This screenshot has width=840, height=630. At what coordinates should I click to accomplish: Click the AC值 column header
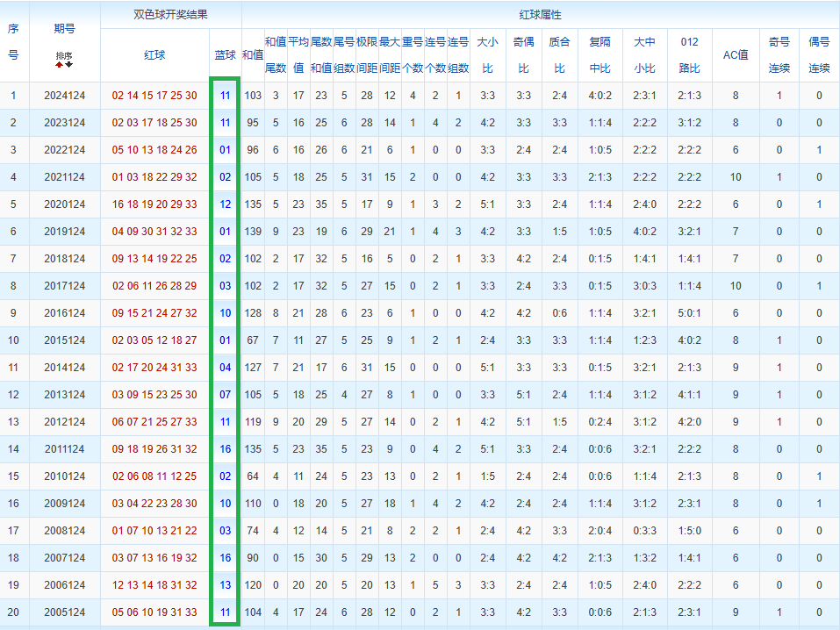[x=736, y=55]
